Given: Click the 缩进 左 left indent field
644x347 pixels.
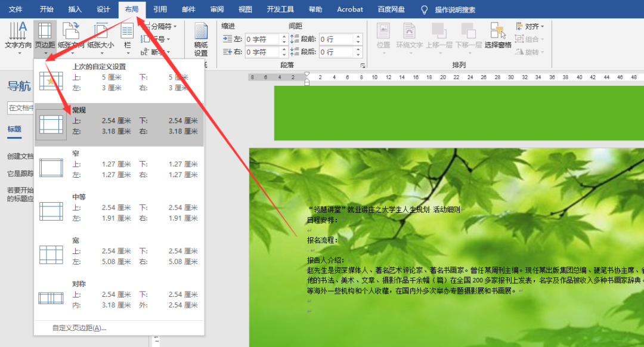Looking at the screenshot, I should [x=262, y=39].
